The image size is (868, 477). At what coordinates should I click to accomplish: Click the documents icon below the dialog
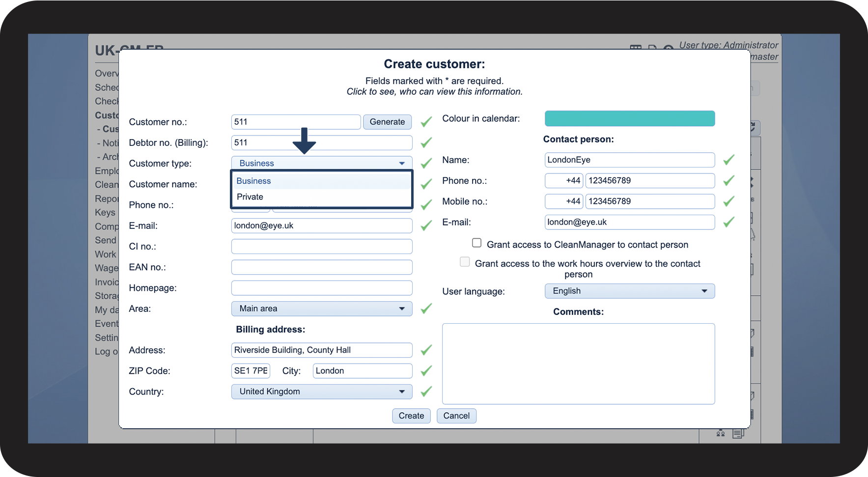[738, 433]
